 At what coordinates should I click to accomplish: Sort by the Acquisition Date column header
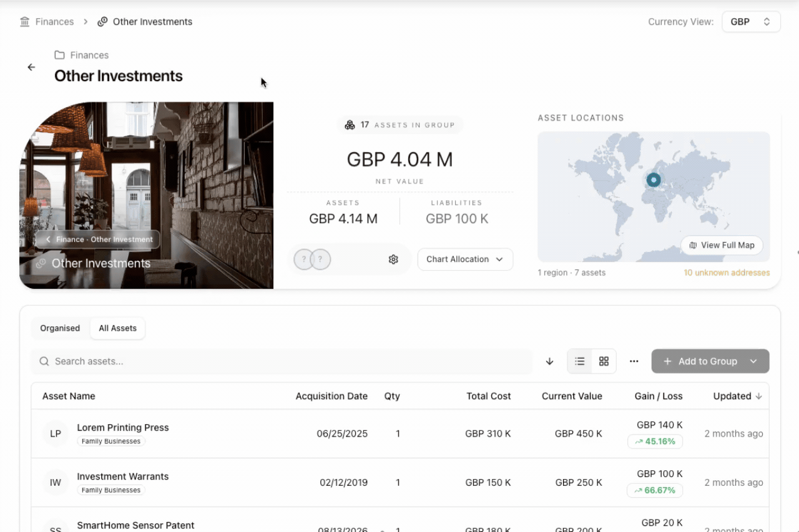coord(331,396)
